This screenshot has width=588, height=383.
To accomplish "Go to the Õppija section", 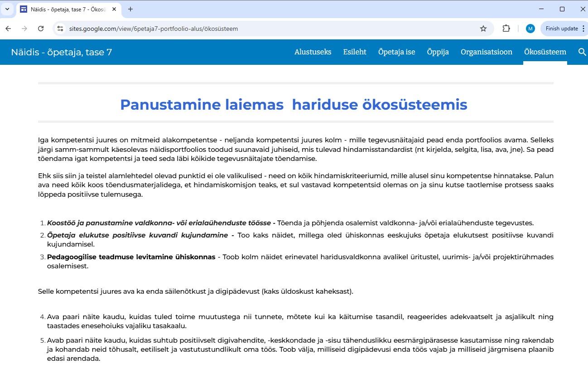I will click(x=438, y=52).
